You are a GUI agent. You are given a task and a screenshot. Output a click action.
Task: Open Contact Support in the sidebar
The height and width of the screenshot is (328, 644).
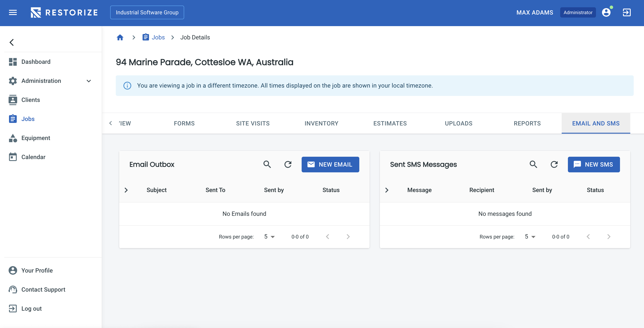point(43,289)
